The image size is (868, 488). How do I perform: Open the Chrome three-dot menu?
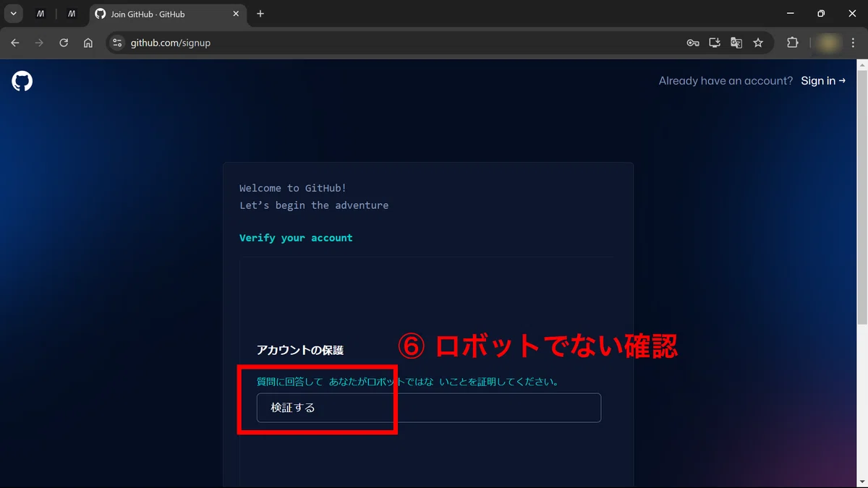(x=854, y=43)
